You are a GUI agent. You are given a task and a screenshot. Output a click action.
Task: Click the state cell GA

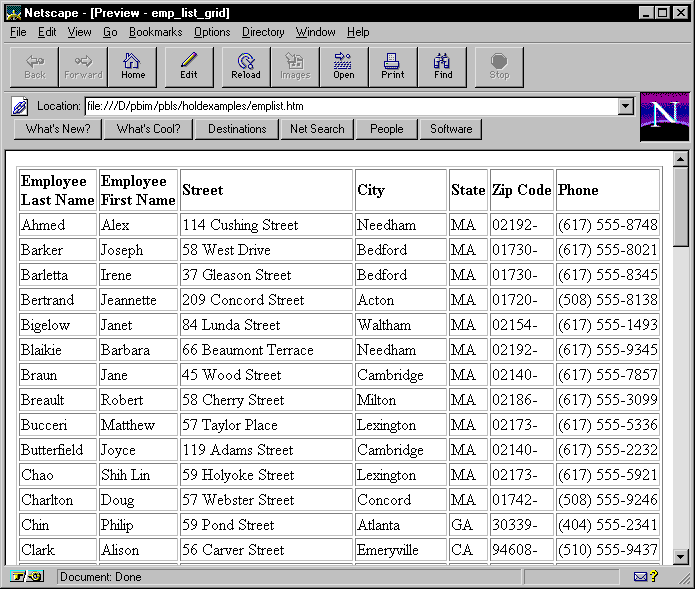coord(468,525)
